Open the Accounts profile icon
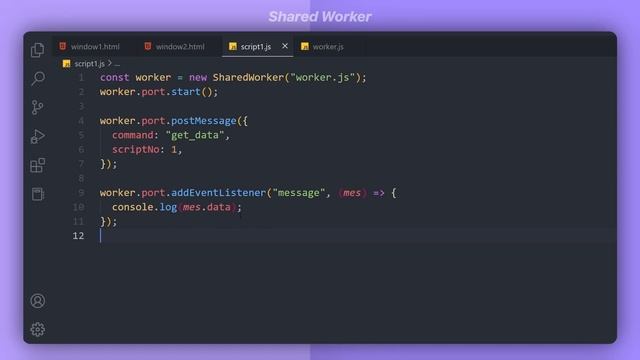Image resolution: width=640 pixels, height=360 pixels. [38, 301]
